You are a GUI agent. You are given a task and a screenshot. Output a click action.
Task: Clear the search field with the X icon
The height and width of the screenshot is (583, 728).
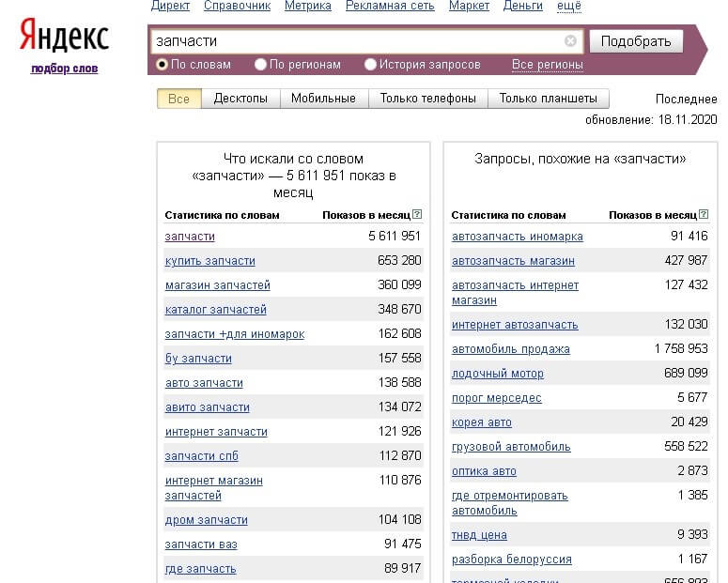pos(570,41)
